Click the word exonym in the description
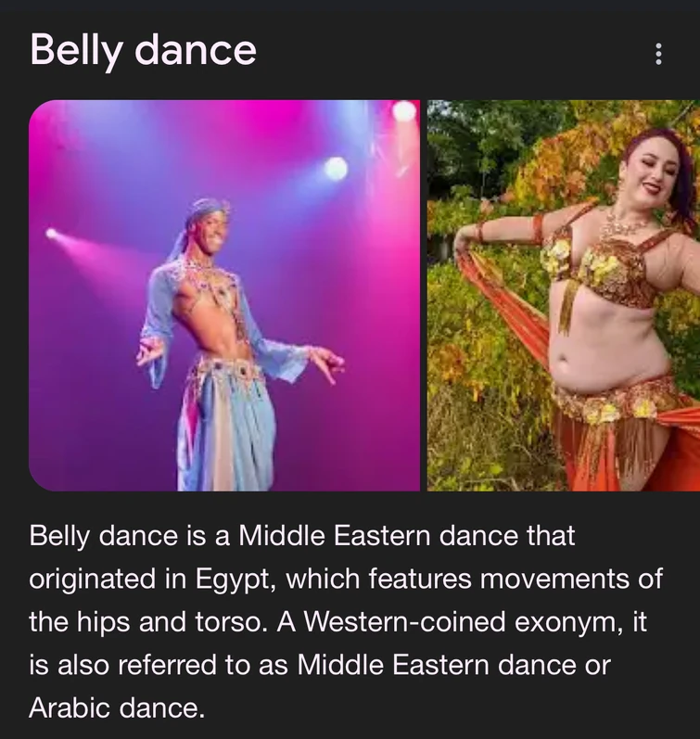This screenshot has width=700, height=739. coord(566,621)
